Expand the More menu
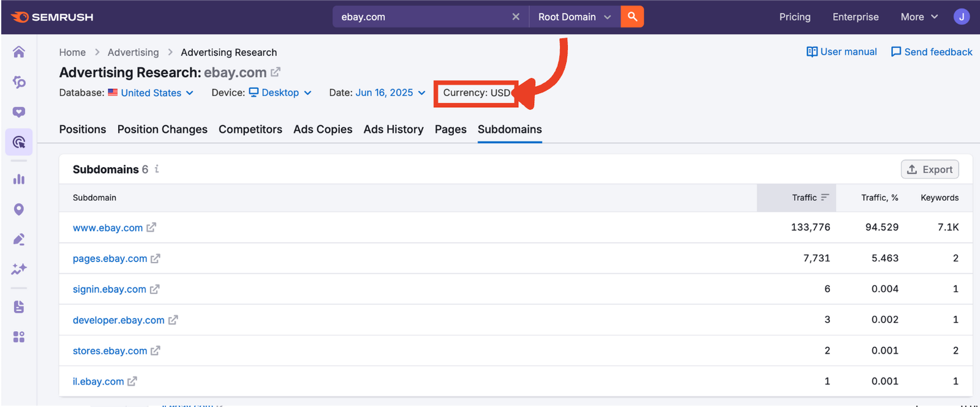The height and width of the screenshot is (407, 980). coord(919,17)
